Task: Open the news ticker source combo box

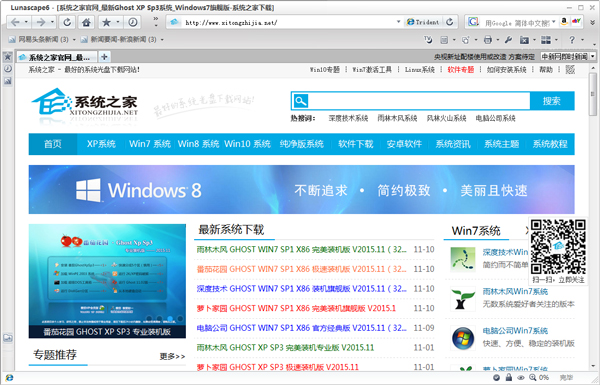Action: [x=568, y=57]
